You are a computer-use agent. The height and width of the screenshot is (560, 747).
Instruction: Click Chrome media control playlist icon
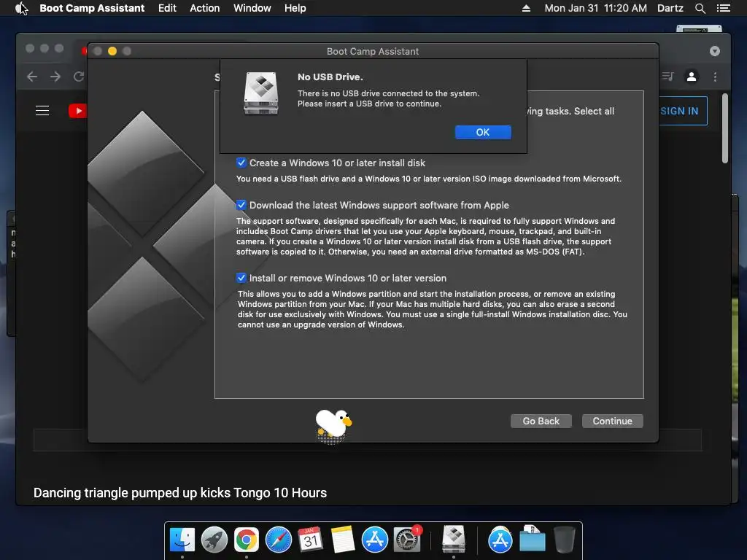[x=668, y=76]
